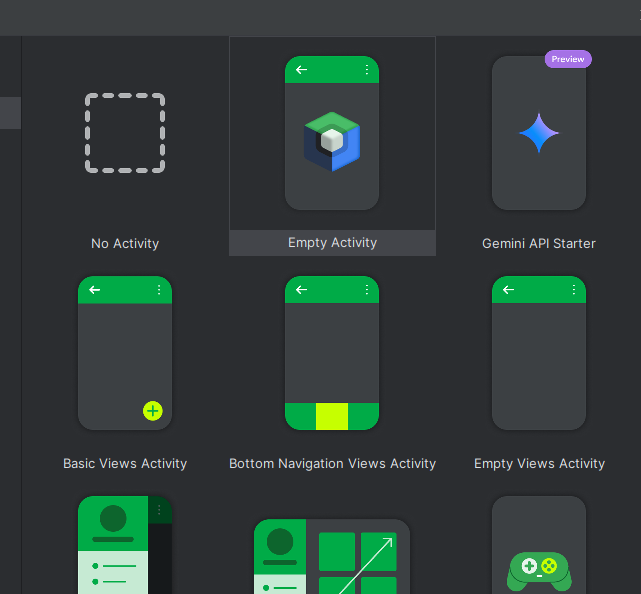641x594 pixels.
Task: Click back arrow in Empty Views Activity preview
Action: click(508, 290)
